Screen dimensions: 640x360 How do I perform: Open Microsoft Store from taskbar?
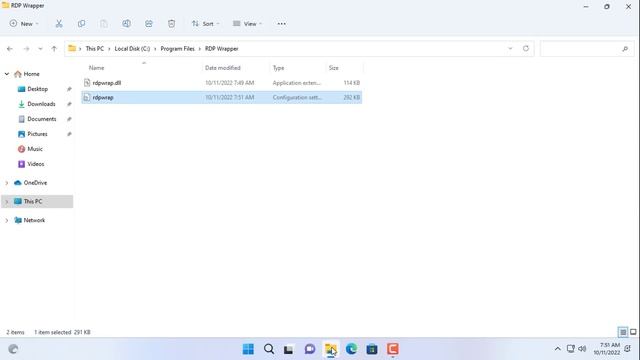tap(372, 349)
